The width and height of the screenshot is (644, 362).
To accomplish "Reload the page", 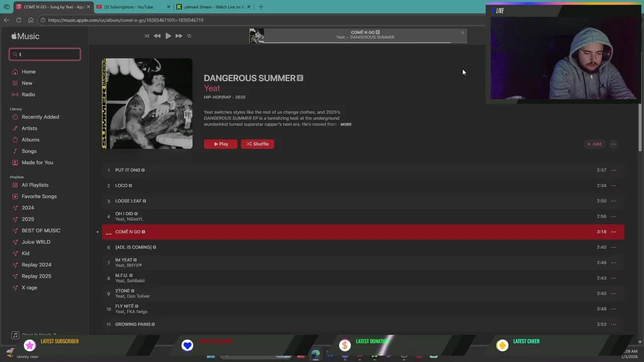I will (x=19, y=20).
